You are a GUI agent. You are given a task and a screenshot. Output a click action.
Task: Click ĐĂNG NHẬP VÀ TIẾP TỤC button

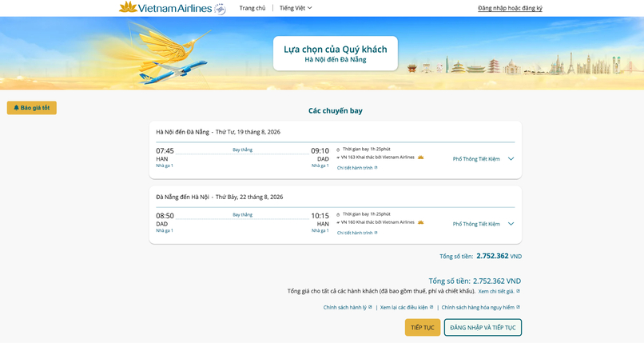[x=483, y=327]
